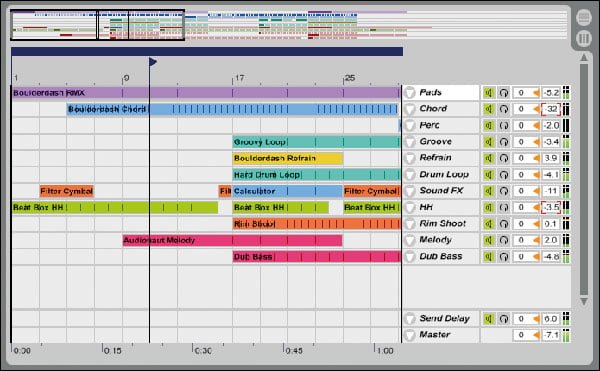The height and width of the screenshot is (371, 600).
Task: Adjust the Melody track pan triangle
Action: point(536,240)
